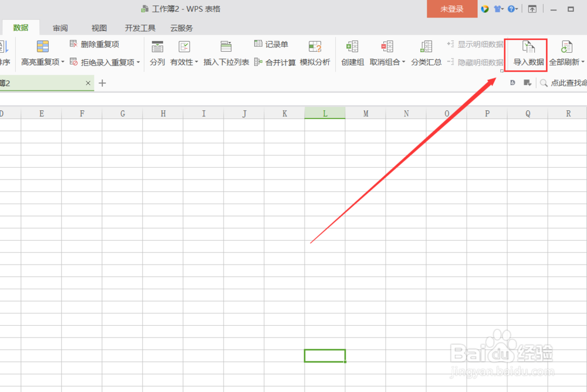Viewport: 587px width, 392px height.
Task: Expand the 拒绝录入重复项 dropdown arrow
Action: tap(138, 62)
